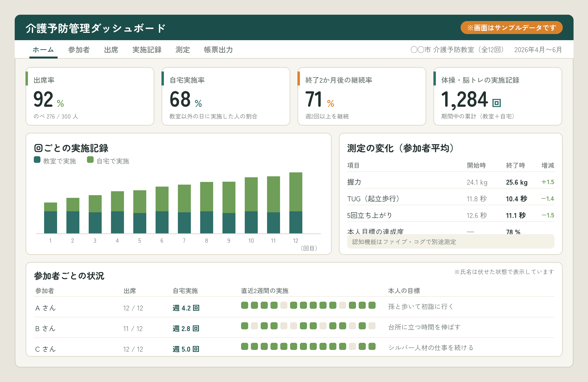Click the +1.5 change value
Screen dimensions: 588x382
click(x=548, y=182)
